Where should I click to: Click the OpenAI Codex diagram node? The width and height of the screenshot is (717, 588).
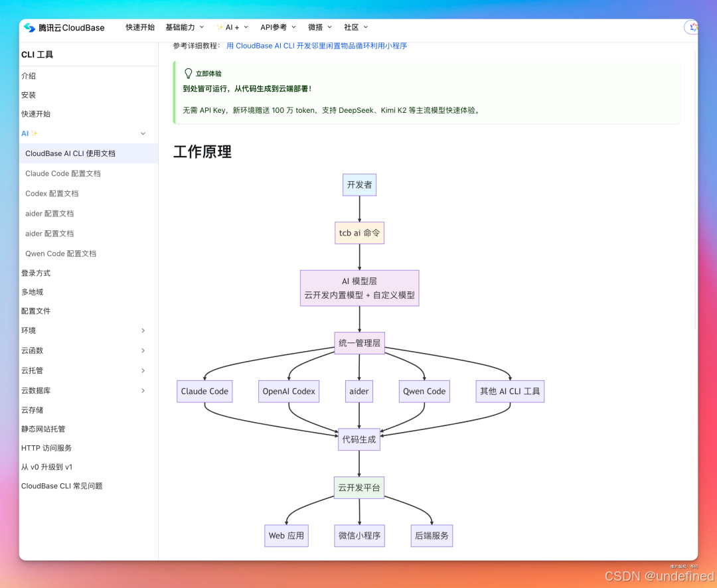[289, 392]
